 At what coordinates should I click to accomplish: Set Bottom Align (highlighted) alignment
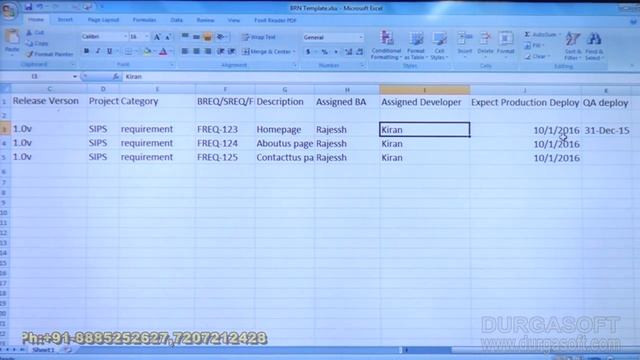(x=207, y=37)
